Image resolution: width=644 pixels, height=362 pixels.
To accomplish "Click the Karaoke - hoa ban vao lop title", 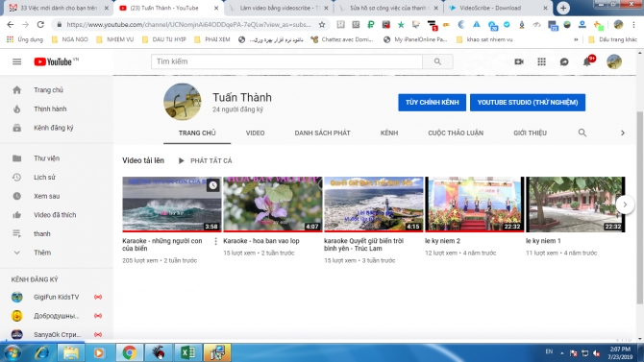I will coord(261,241).
